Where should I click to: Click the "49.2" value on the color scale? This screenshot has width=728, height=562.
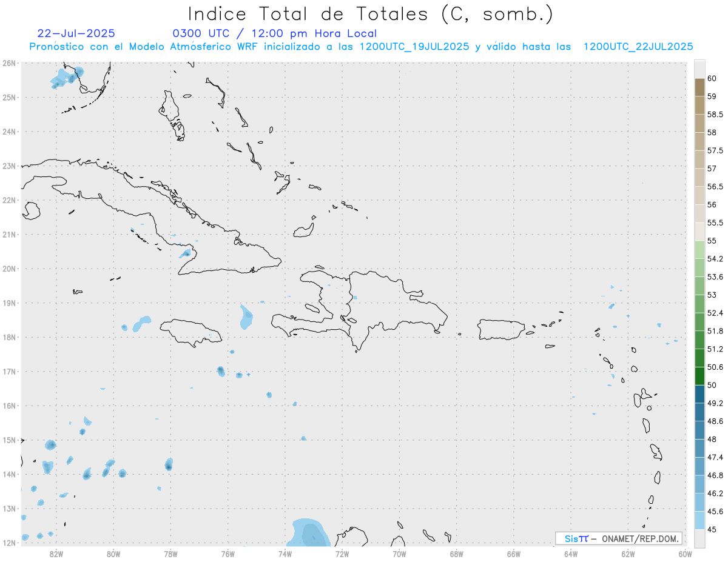coord(715,403)
